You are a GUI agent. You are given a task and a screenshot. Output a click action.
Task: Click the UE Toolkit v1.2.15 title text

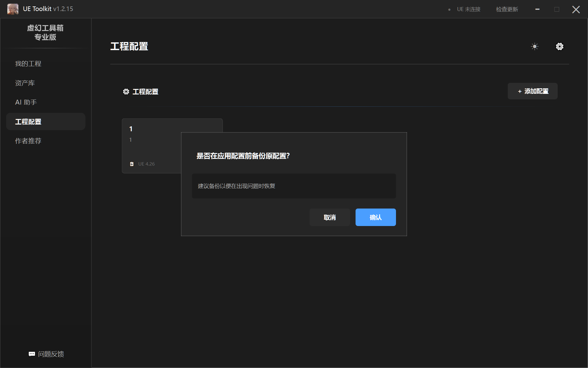tap(48, 9)
